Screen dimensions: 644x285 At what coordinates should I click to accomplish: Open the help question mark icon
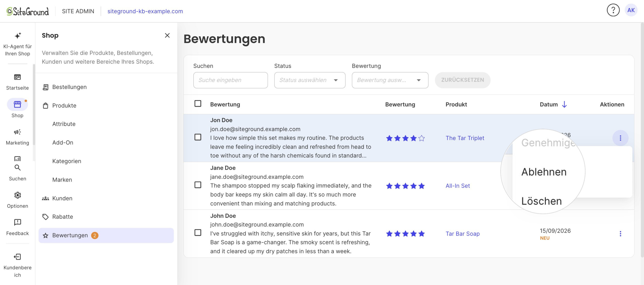pos(613,10)
